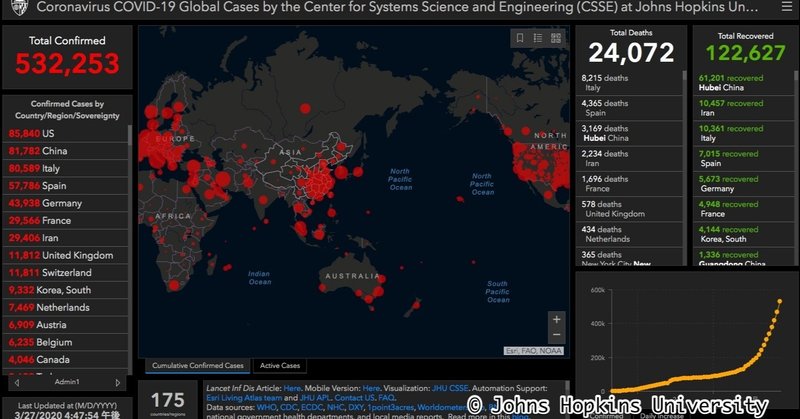Viewport: 800px width, 419px height.
Task: Click the 8,215 deaths Italy entry
Action: 629,83
